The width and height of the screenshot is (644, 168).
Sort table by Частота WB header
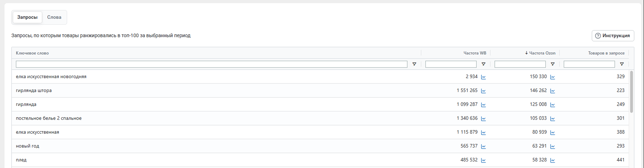475,53
